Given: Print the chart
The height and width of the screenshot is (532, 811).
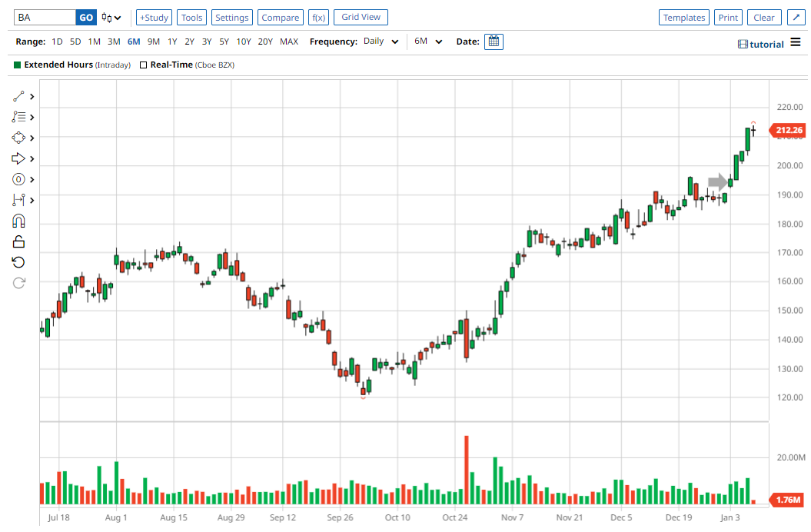Looking at the screenshot, I should click(728, 18).
